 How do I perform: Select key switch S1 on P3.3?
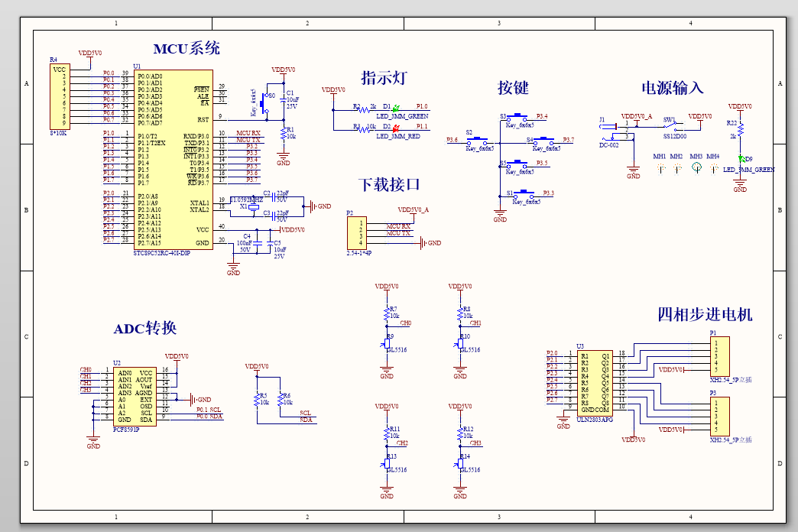[524, 194]
